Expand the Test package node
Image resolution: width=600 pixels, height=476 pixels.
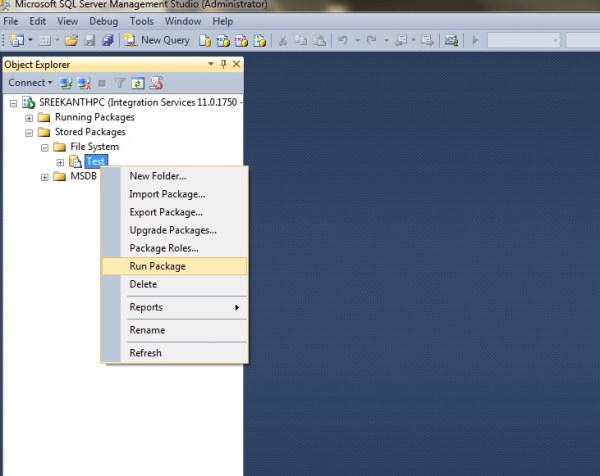pos(60,162)
